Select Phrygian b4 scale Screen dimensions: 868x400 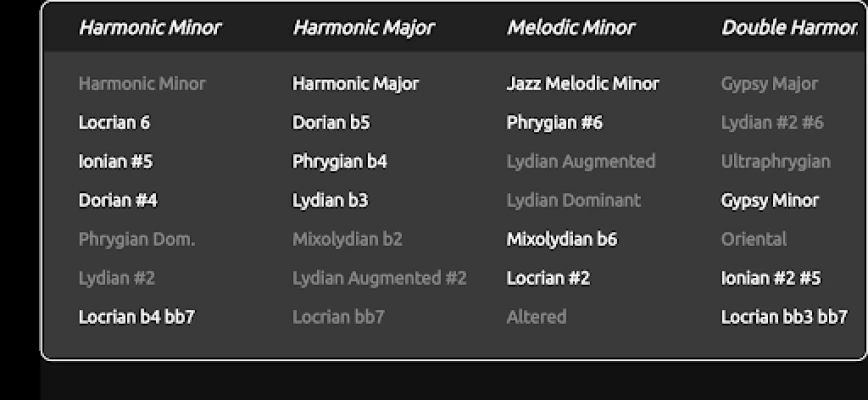point(340,162)
